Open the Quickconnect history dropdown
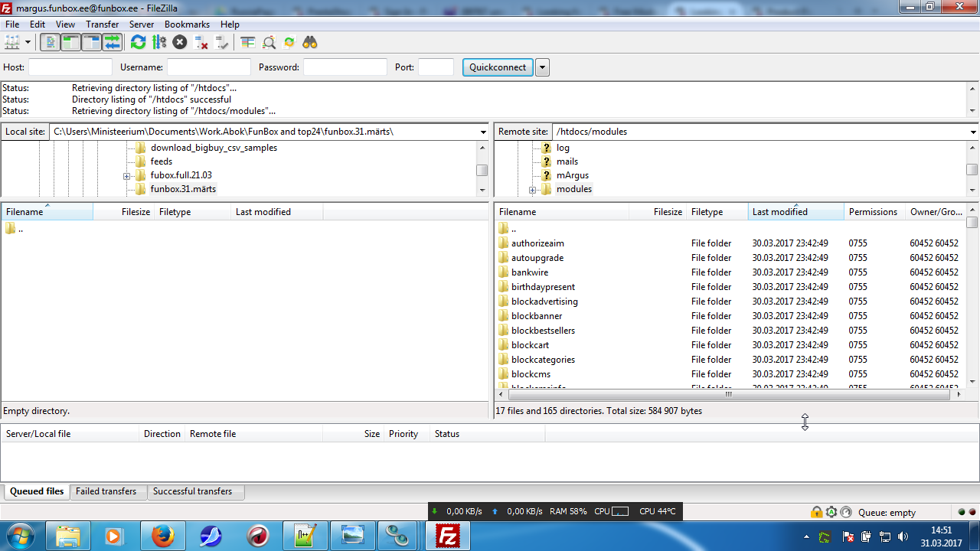This screenshot has width=980, height=551. (x=542, y=67)
